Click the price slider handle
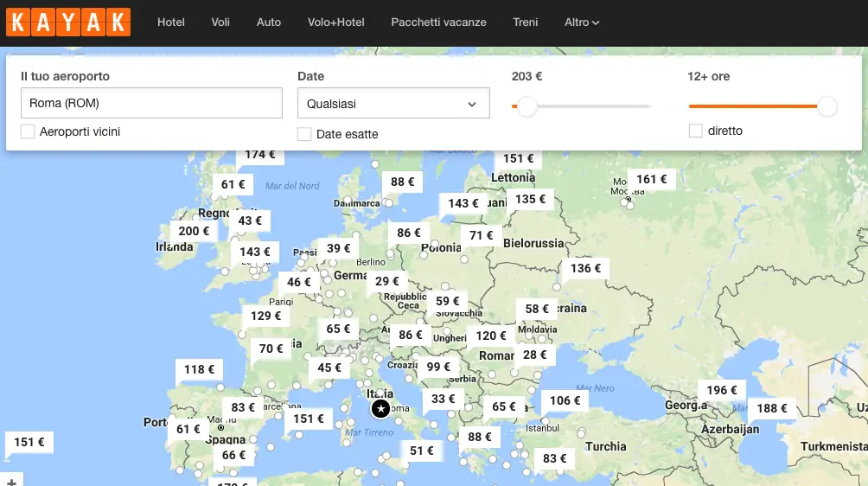 click(527, 106)
